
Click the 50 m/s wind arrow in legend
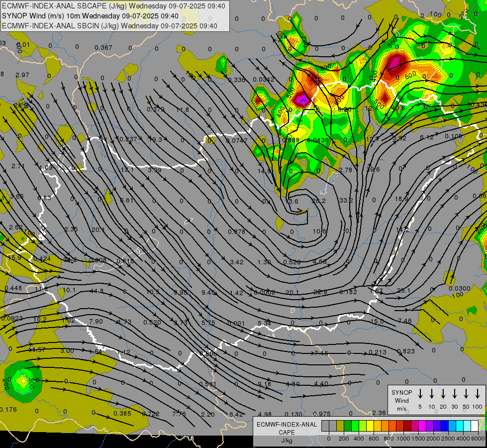(466, 394)
